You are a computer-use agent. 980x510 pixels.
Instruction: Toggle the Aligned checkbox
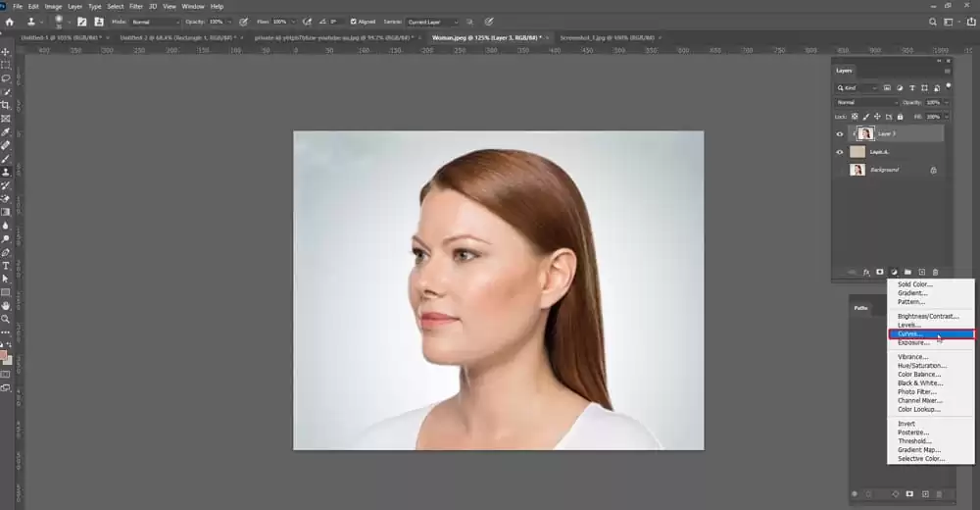tap(354, 22)
